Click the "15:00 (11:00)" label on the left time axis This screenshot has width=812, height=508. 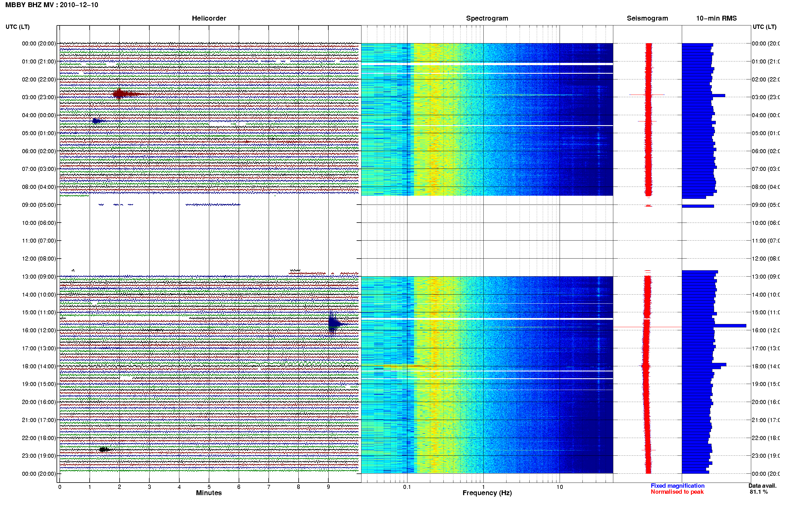[39, 313]
